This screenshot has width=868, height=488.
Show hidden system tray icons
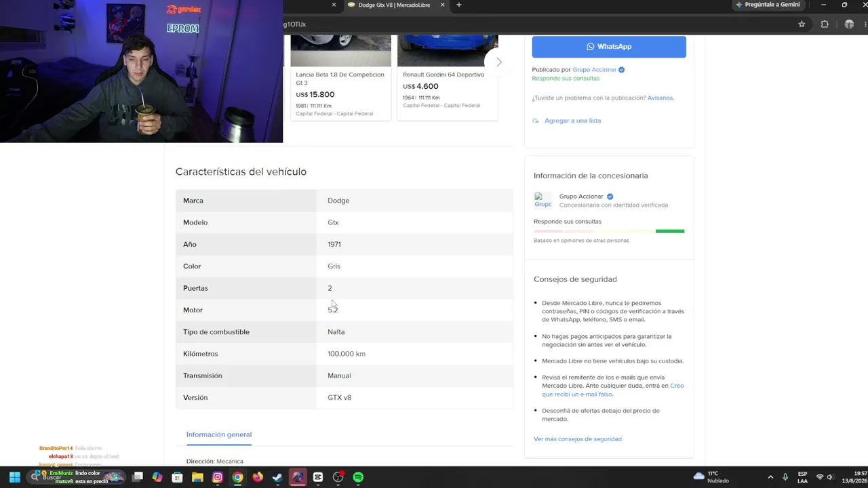(x=770, y=477)
